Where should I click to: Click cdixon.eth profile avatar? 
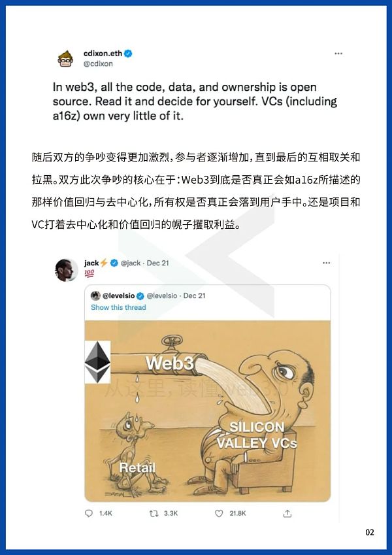tap(65, 59)
